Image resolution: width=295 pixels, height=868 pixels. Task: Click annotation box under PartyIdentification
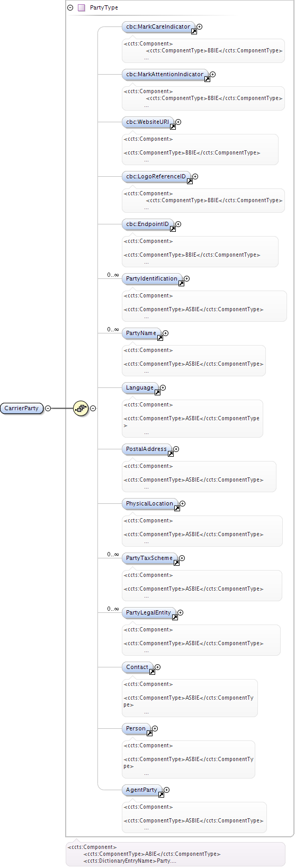(204, 306)
